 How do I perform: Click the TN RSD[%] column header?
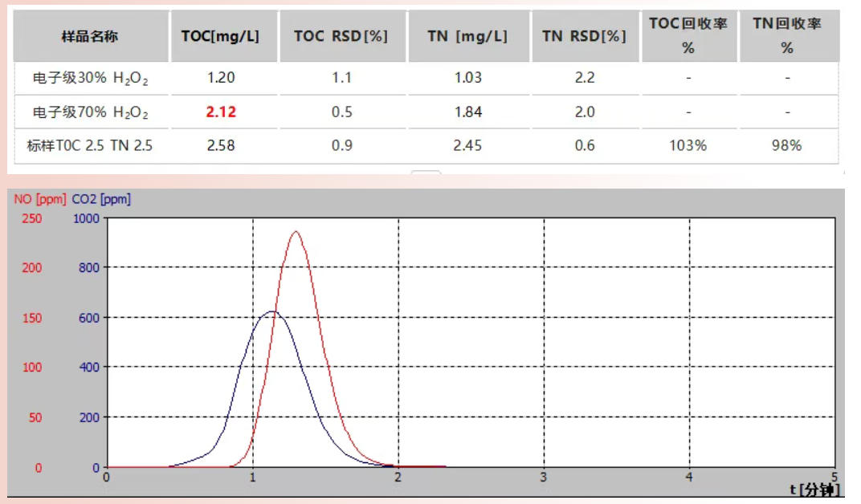point(584,37)
